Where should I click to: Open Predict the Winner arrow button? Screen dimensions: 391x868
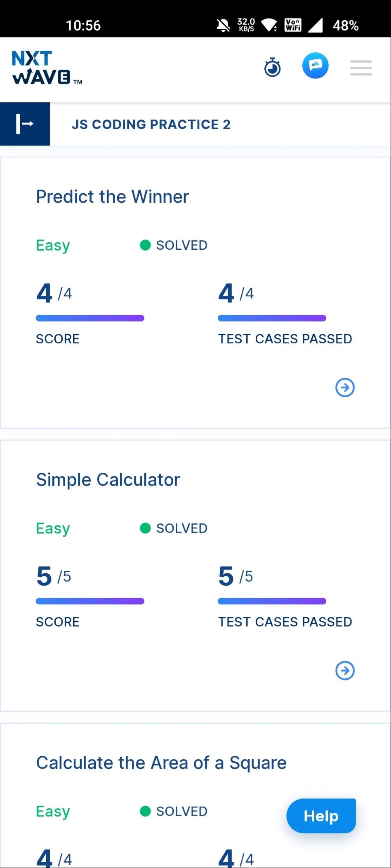point(345,387)
